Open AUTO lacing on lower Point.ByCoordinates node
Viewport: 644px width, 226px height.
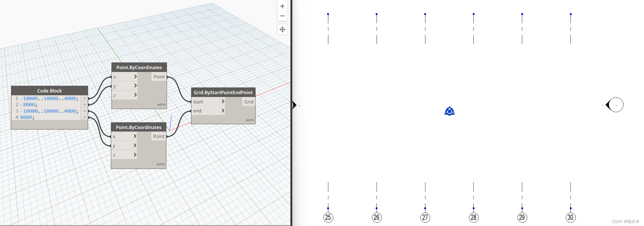[x=161, y=164]
